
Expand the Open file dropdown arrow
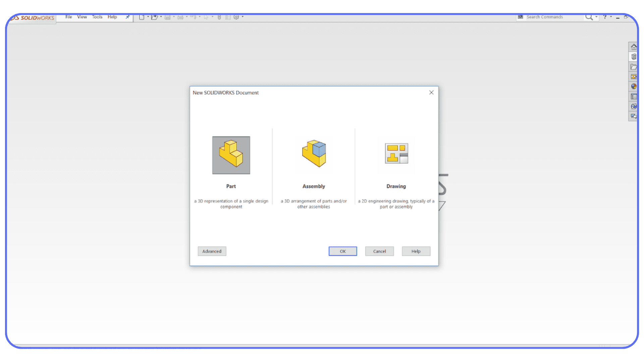click(161, 17)
